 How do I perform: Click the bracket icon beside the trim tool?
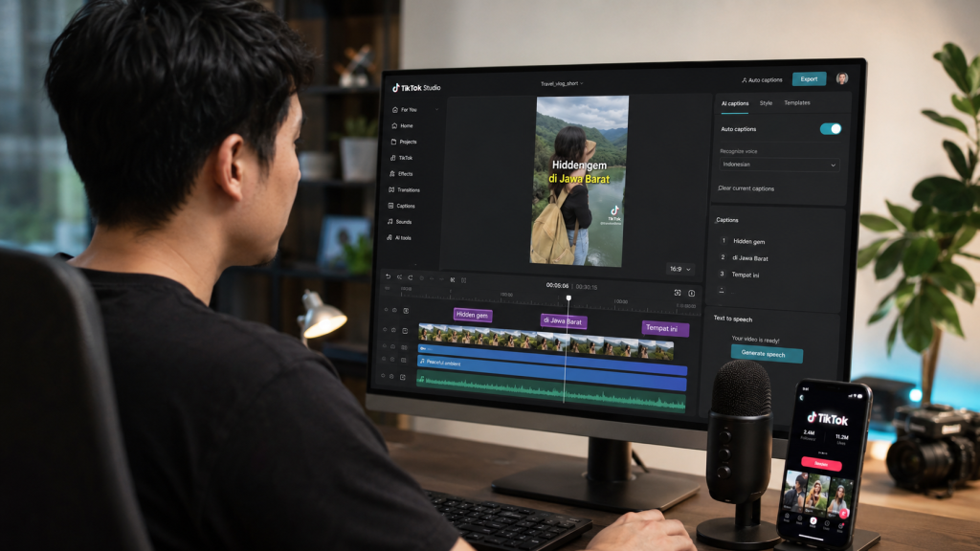click(464, 280)
